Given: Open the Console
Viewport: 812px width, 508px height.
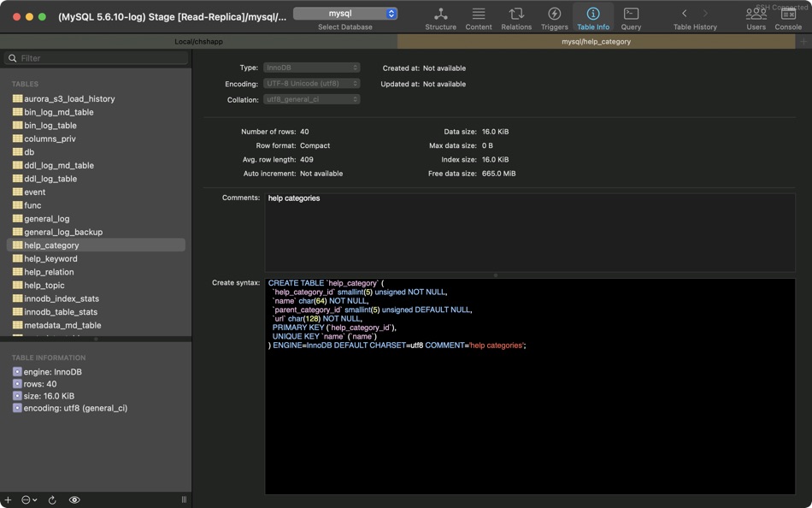Looking at the screenshot, I should [x=788, y=19].
